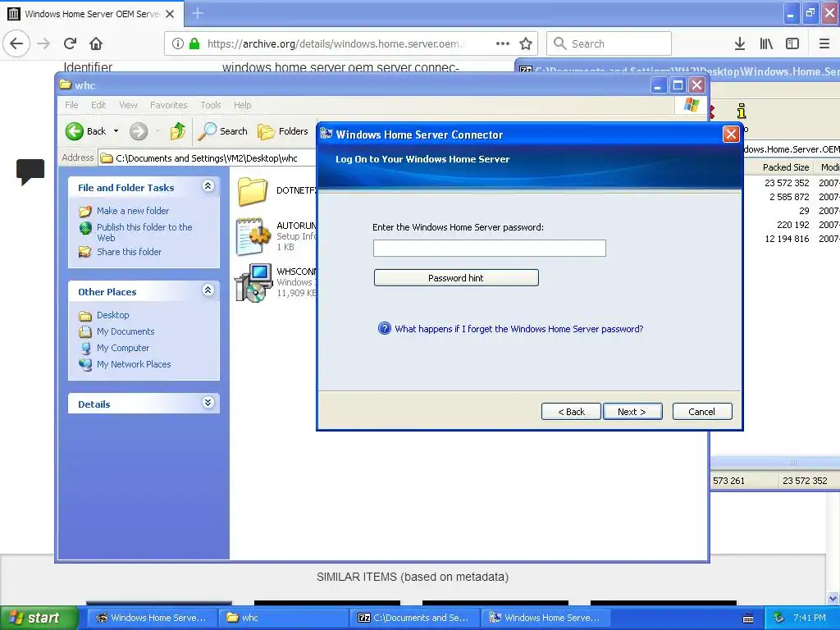840x630 pixels.
Task: Go to My Network Places
Action: [134, 364]
